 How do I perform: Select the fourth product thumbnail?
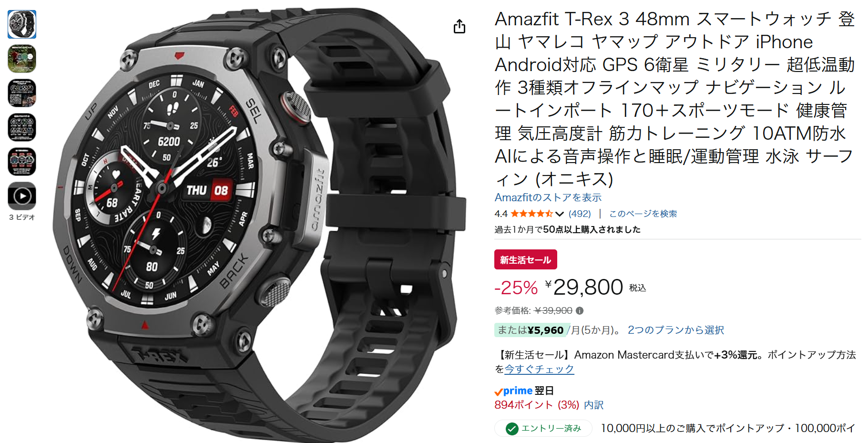[22, 127]
